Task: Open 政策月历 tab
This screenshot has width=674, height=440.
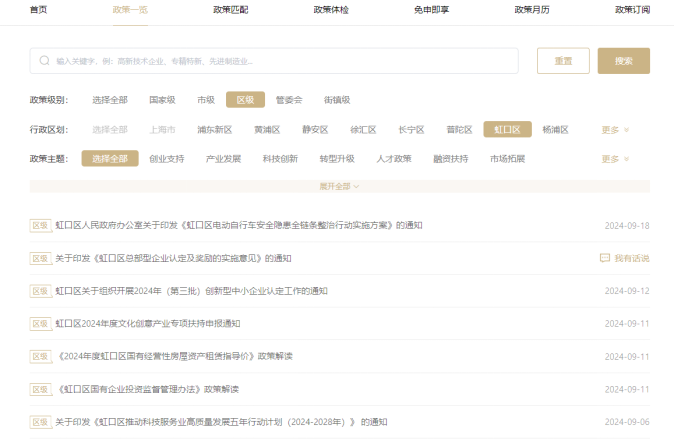Action: 532,9
